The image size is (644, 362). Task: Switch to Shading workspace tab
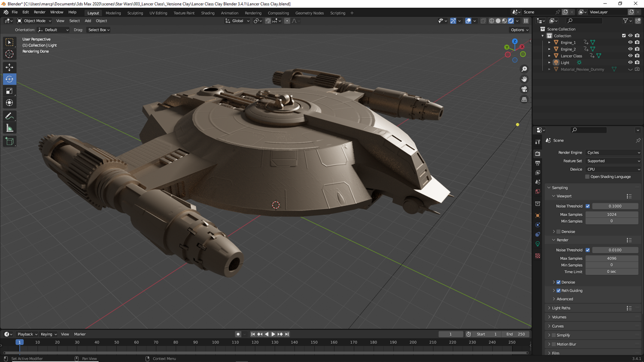(208, 13)
